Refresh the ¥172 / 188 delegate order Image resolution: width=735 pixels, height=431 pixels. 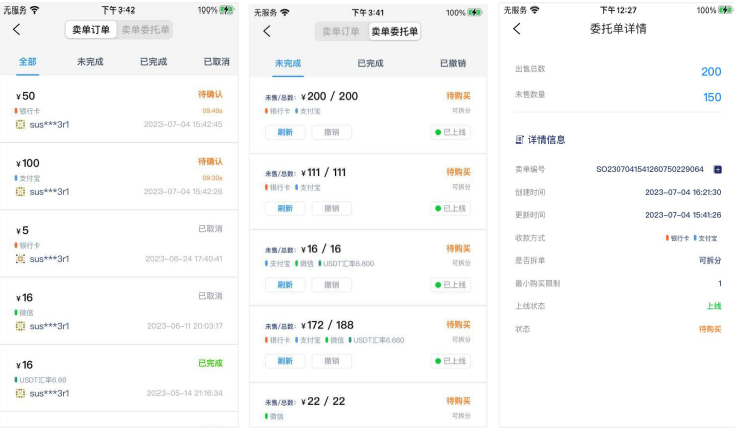tap(285, 361)
